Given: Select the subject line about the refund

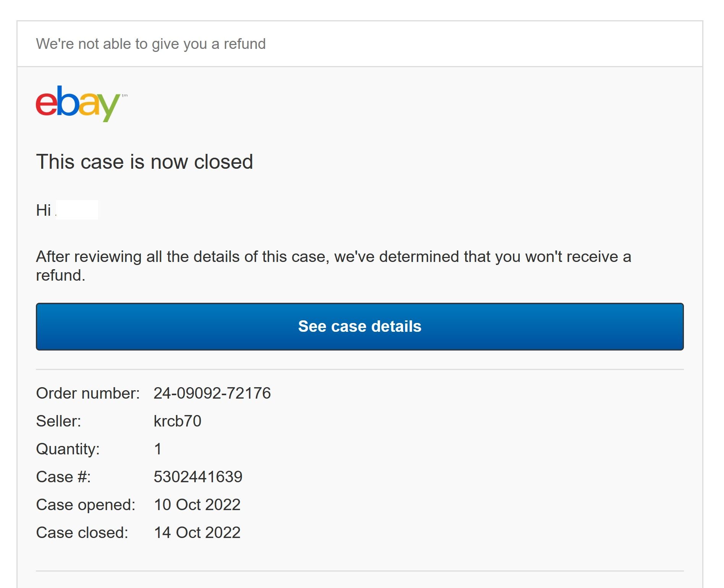Looking at the screenshot, I should (x=151, y=43).
